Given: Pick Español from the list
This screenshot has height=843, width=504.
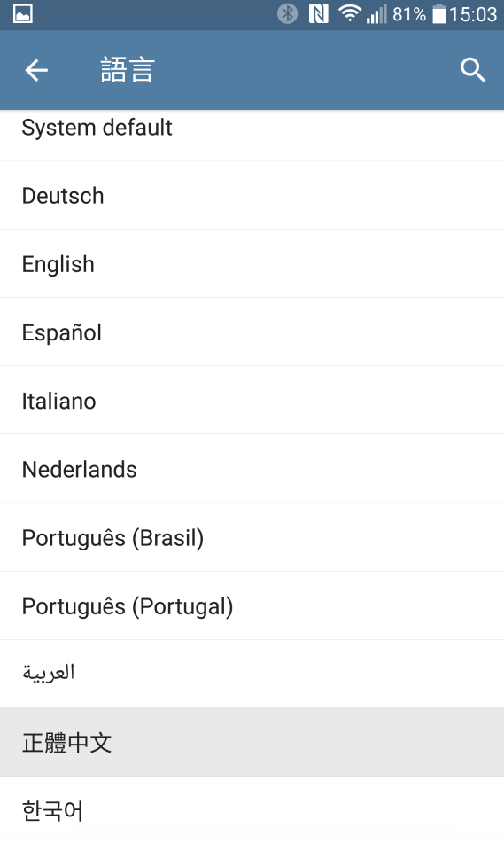Looking at the screenshot, I should (x=252, y=332).
